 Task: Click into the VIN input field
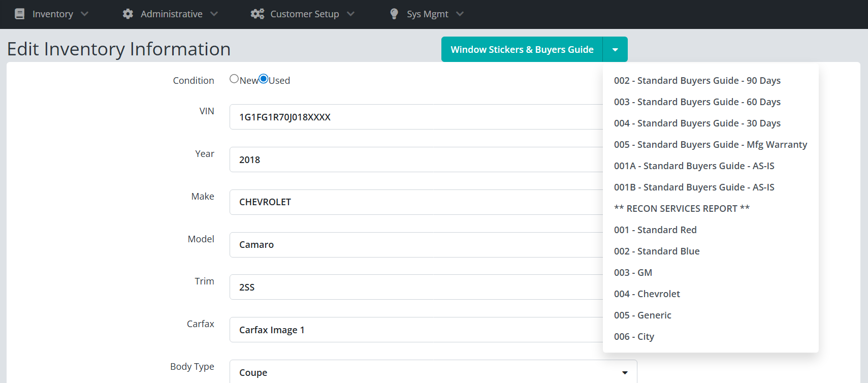415,117
